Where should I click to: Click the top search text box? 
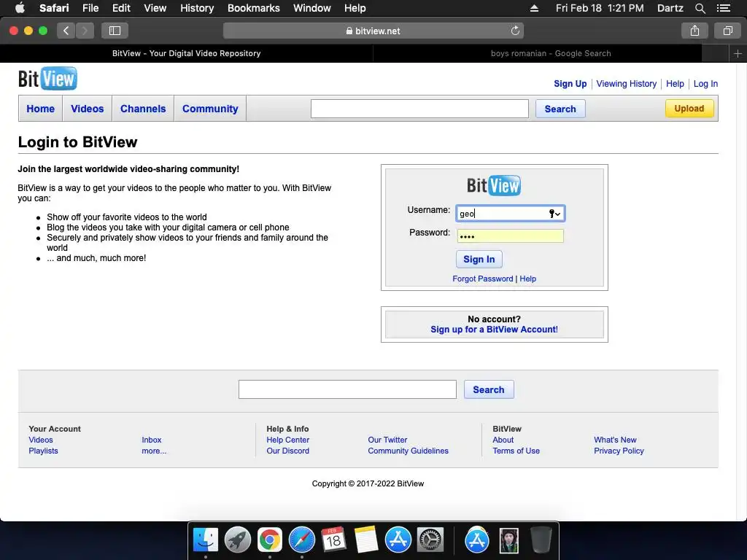pyautogui.click(x=419, y=109)
